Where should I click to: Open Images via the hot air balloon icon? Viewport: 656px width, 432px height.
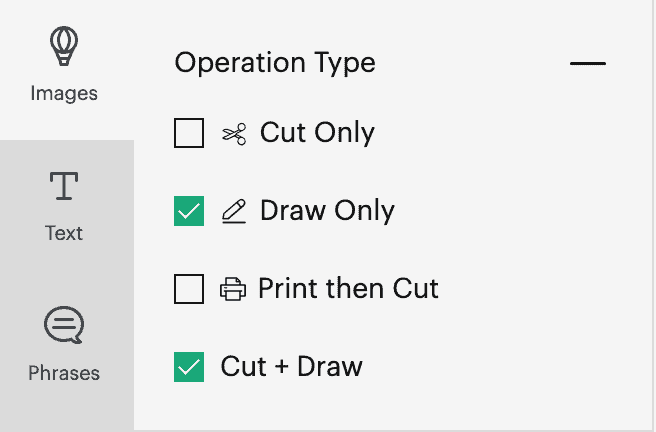click(64, 46)
